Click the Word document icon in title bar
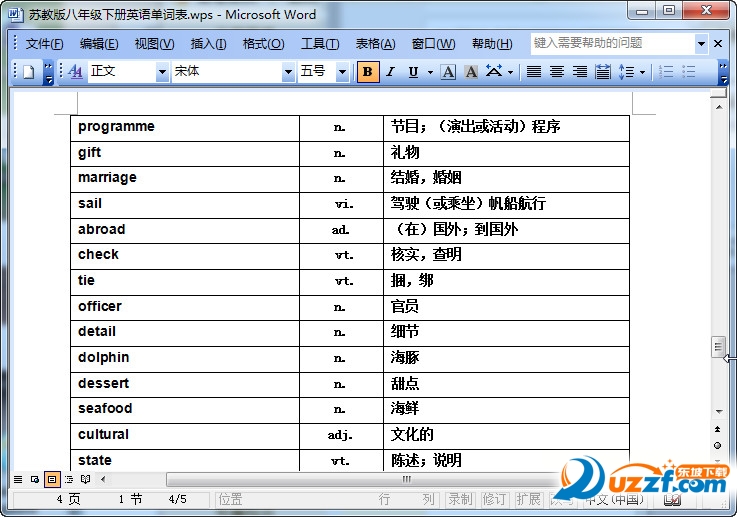Viewport: 737px width, 517px height. click(16, 15)
